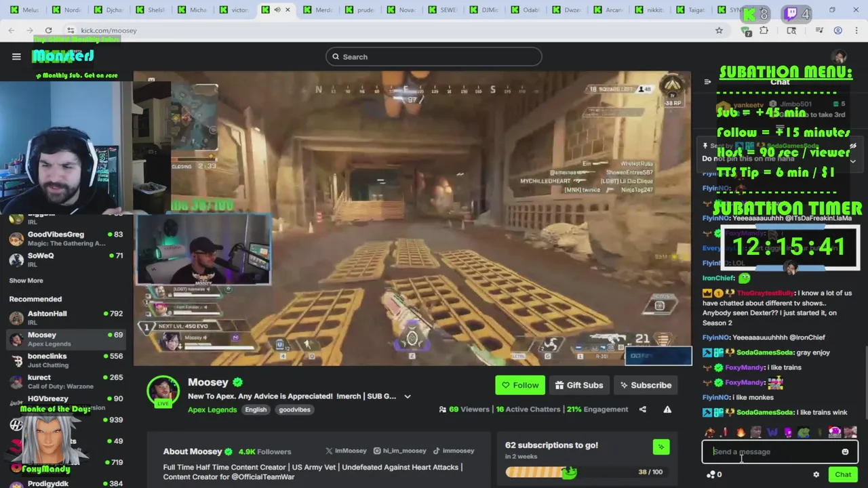Click the Kick search box
The height and width of the screenshot is (488, 868).
433,57
